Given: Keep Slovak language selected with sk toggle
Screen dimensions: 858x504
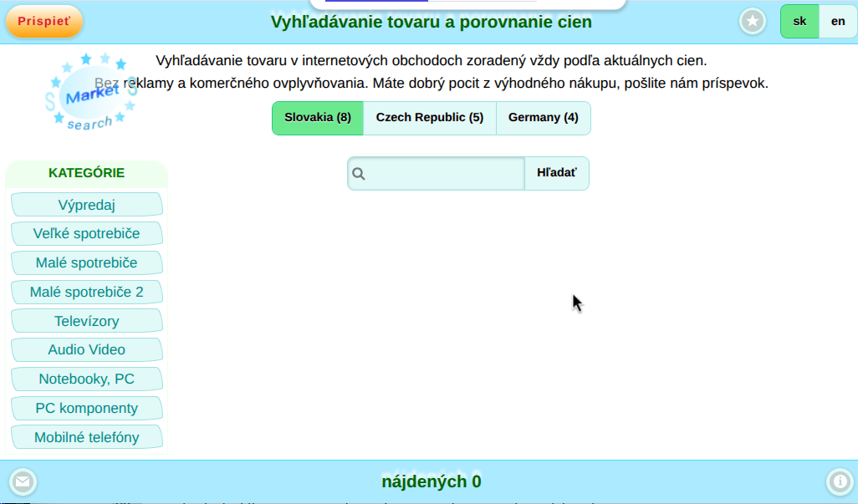Looking at the screenshot, I should click(x=799, y=21).
